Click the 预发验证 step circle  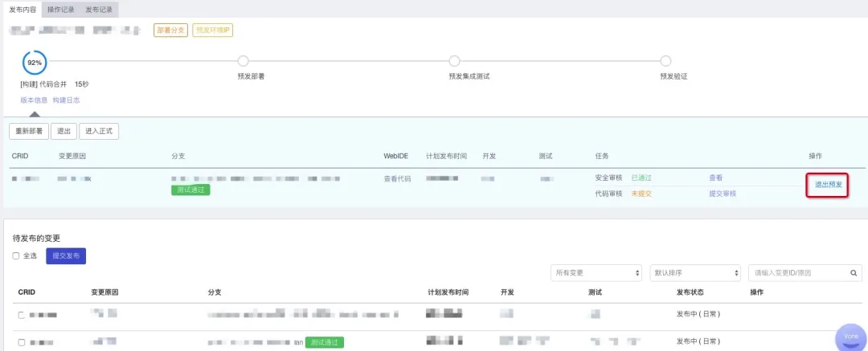pos(665,61)
